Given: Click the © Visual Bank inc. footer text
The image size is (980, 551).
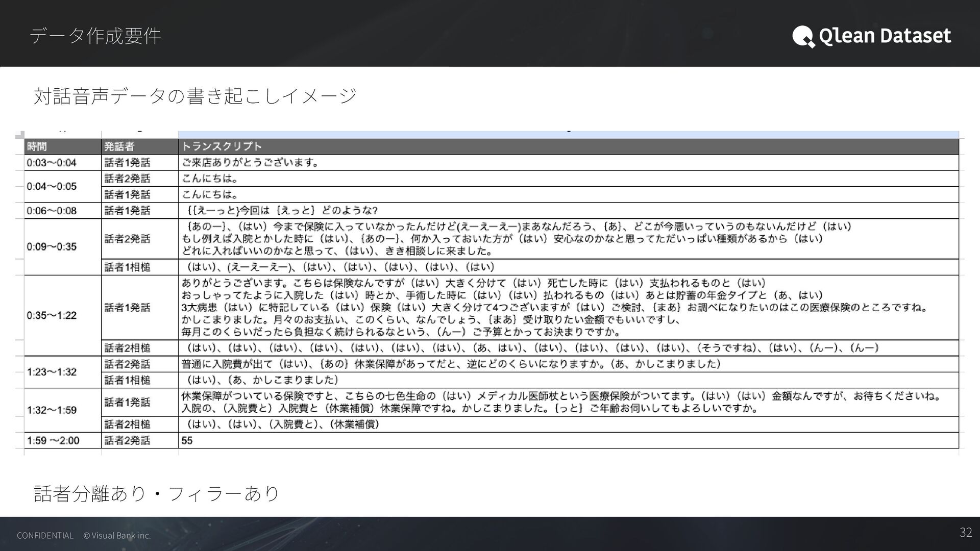Looking at the screenshot, I should [x=117, y=535].
